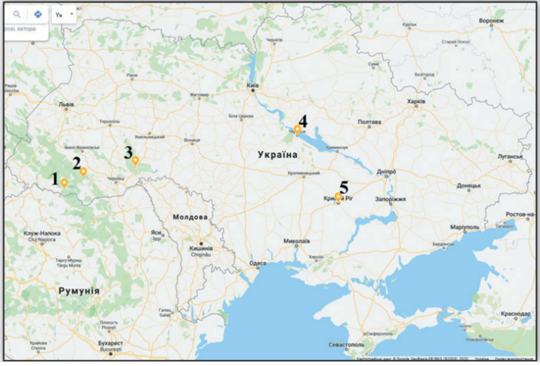Click the Кишинів capital city dot
540x366 pixels.
[x=201, y=243]
